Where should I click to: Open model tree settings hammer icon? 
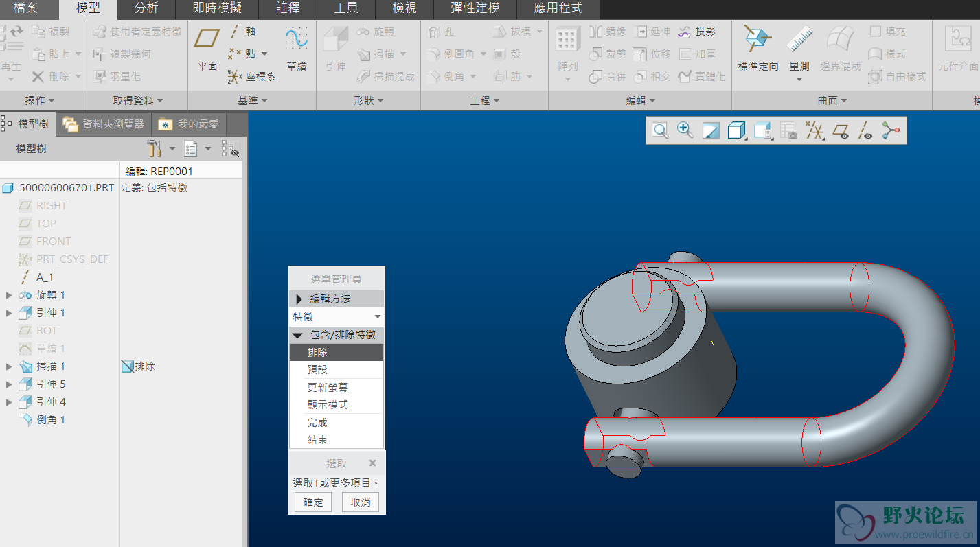tap(155, 148)
